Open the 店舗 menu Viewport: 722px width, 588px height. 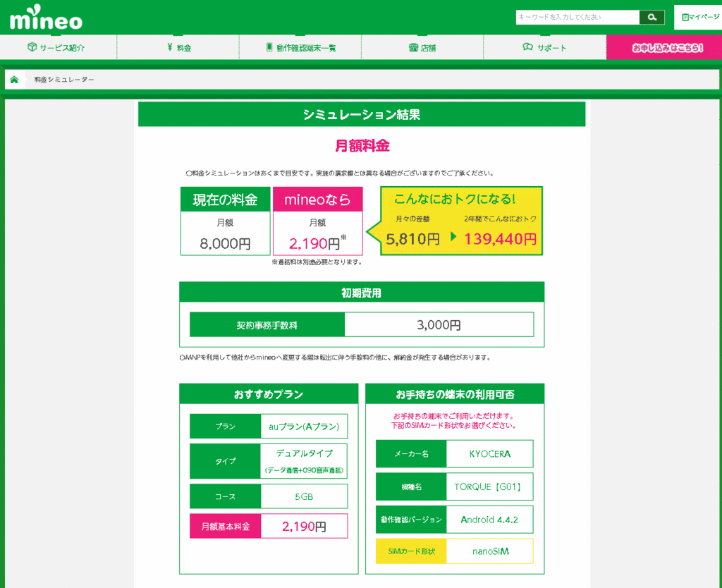422,47
